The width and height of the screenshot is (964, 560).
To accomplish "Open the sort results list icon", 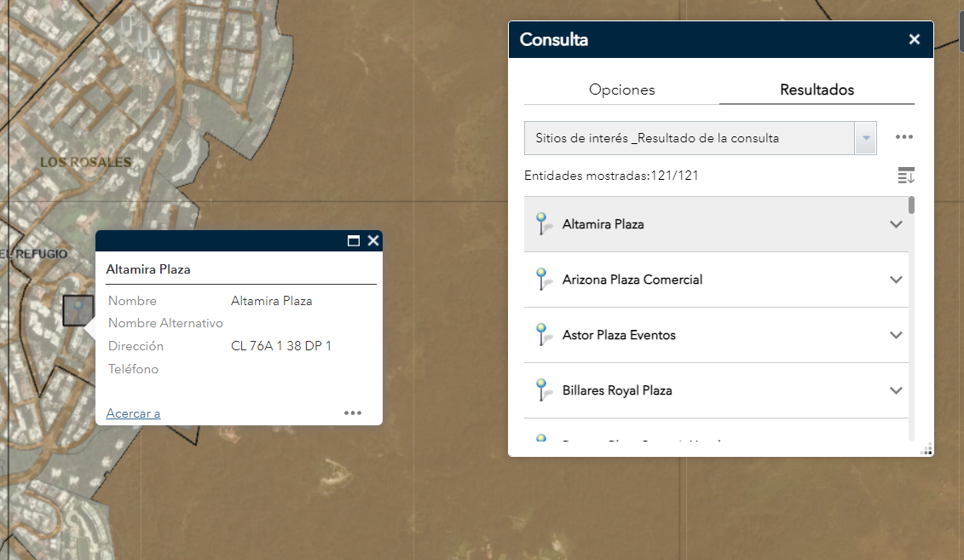I will point(905,176).
